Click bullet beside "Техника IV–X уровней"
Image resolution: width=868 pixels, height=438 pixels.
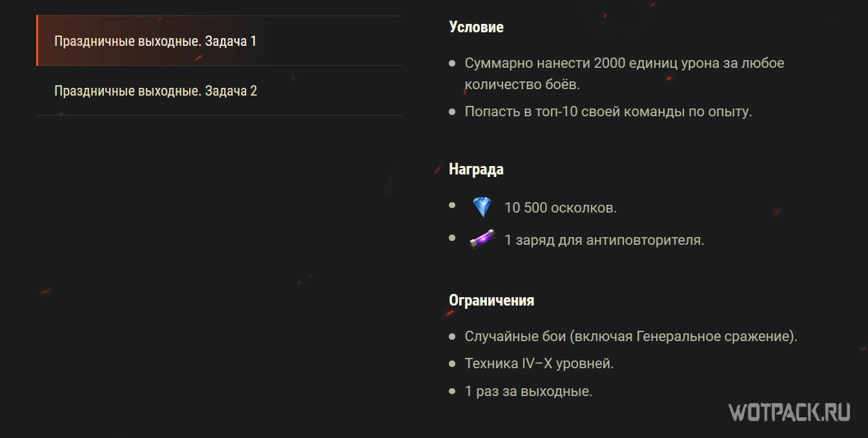pyautogui.click(x=452, y=364)
